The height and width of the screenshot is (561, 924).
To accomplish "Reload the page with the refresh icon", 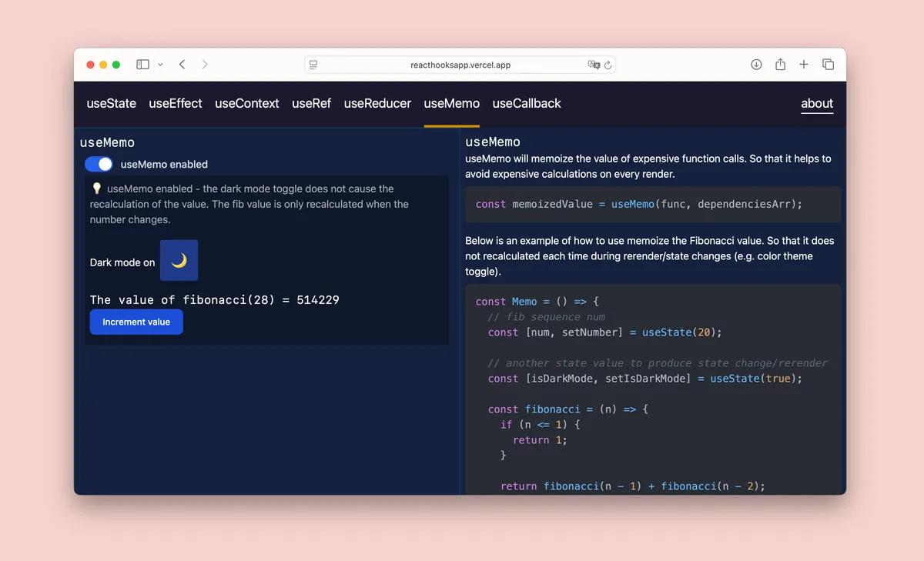I will [x=608, y=65].
